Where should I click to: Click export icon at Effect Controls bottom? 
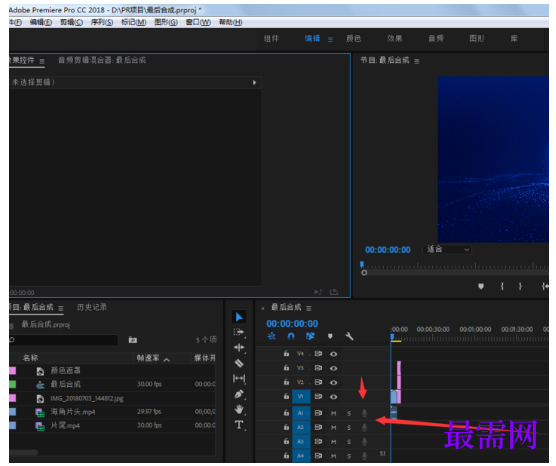(x=334, y=292)
